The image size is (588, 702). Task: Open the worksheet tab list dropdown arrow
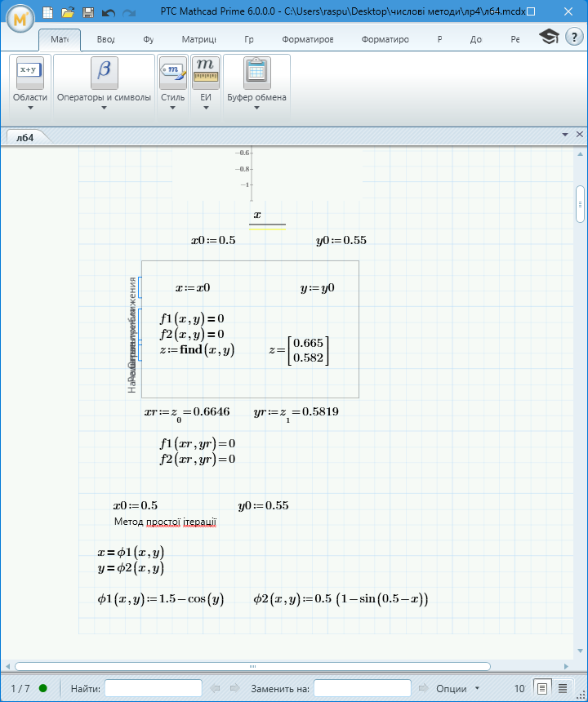point(565,135)
